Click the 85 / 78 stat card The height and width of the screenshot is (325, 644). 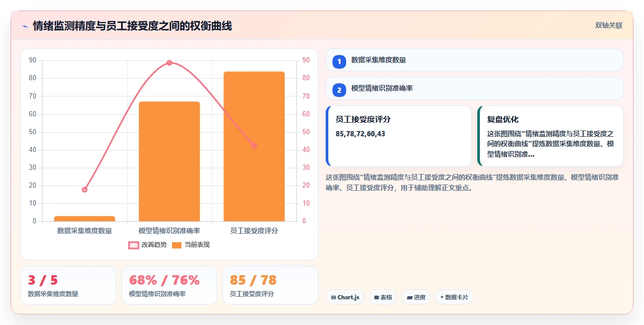pos(270,285)
